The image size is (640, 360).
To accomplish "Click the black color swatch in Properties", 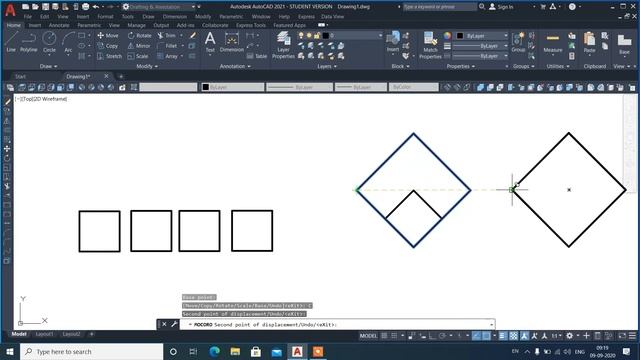I will tap(460, 36).
